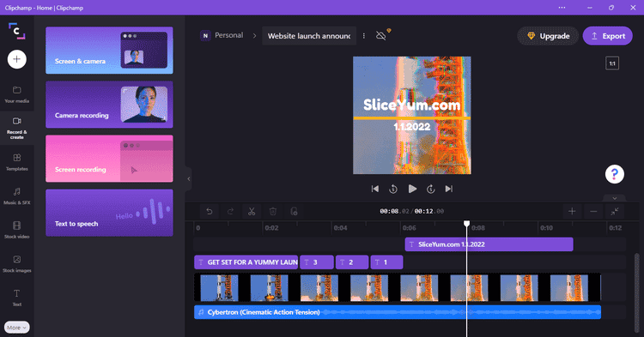The height and width of the screenshot is (337, 644).
Task: Collapse the side panel with the arrow
Action: (x=189, y=178)
